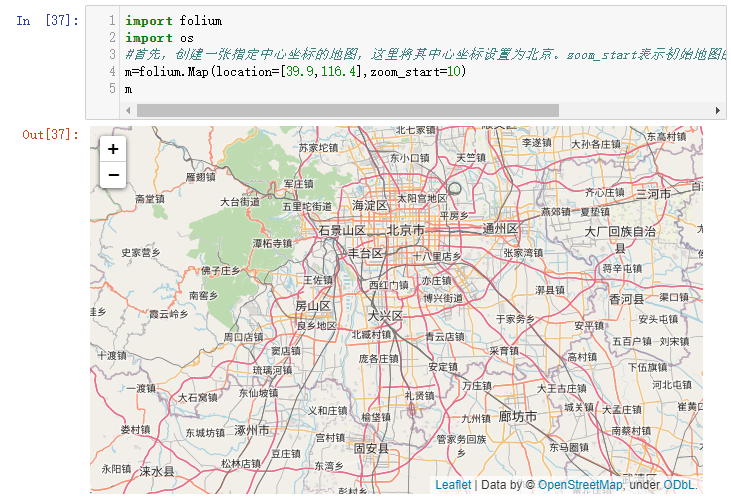Place cursor on 'import os' line
Screen dimensions: 731x502
pos(159,38)
